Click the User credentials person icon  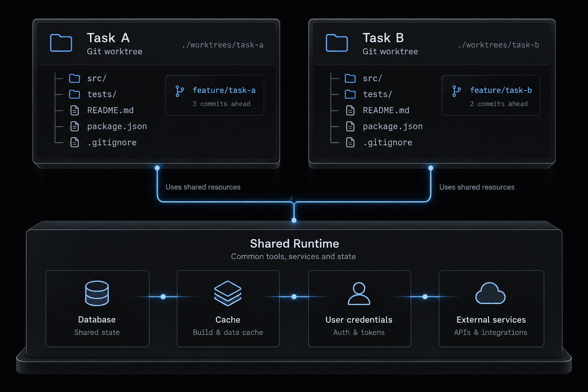[359, 293]
